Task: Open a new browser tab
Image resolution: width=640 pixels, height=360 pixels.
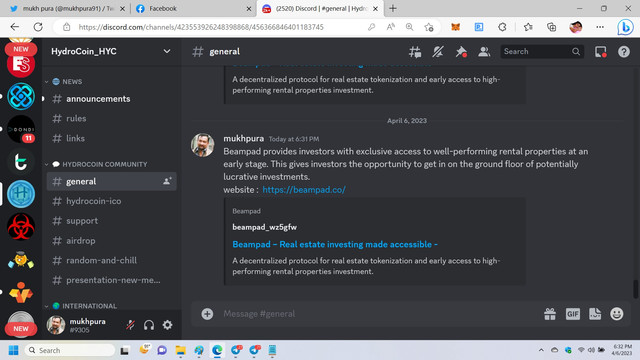Action: (x=393, y=9)
